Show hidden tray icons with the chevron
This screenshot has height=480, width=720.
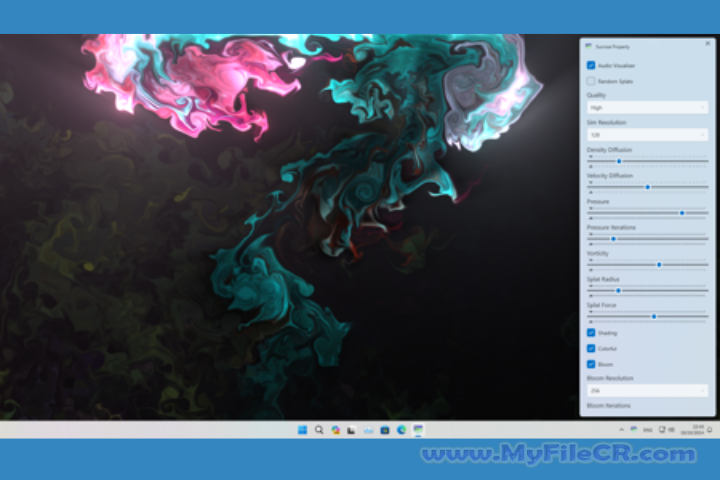(x=621, y=430)
